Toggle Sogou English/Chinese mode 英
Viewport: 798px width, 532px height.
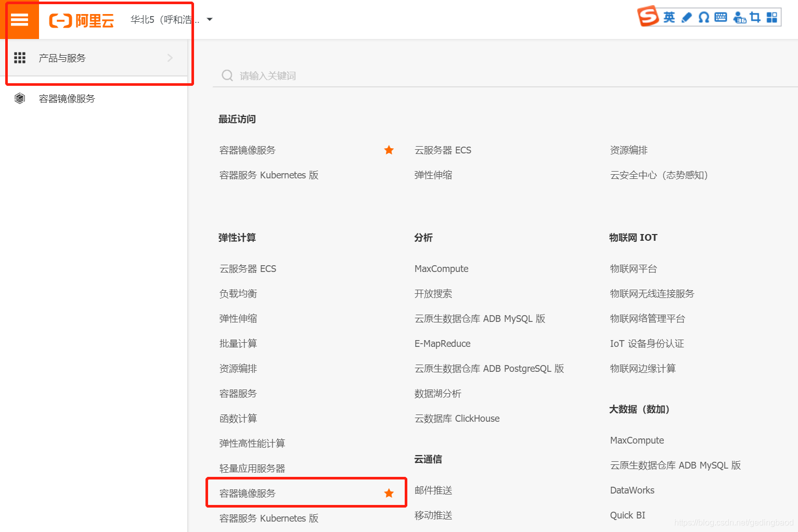(x=669, y=17)
